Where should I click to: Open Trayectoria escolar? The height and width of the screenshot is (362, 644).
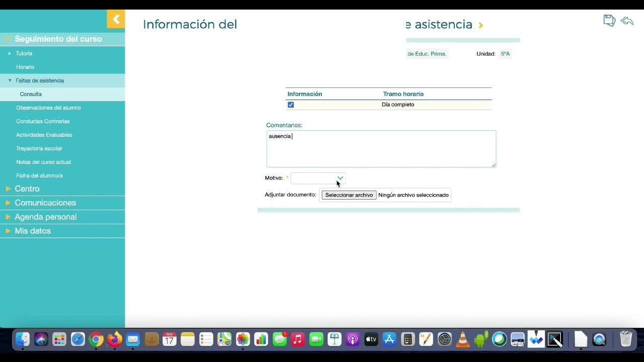click(x=39, y=148)
